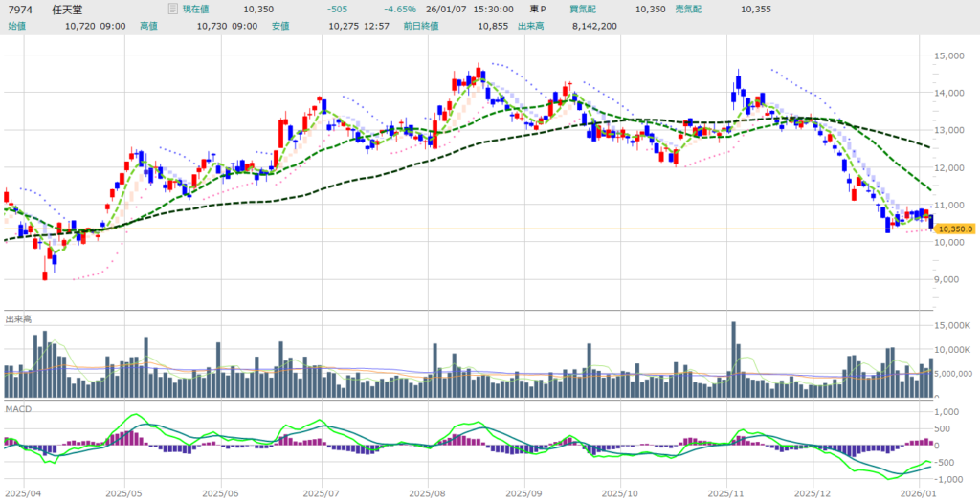Click the 買気配 price 10,350
Screen dimensions: 980x502
click(650, 9)
